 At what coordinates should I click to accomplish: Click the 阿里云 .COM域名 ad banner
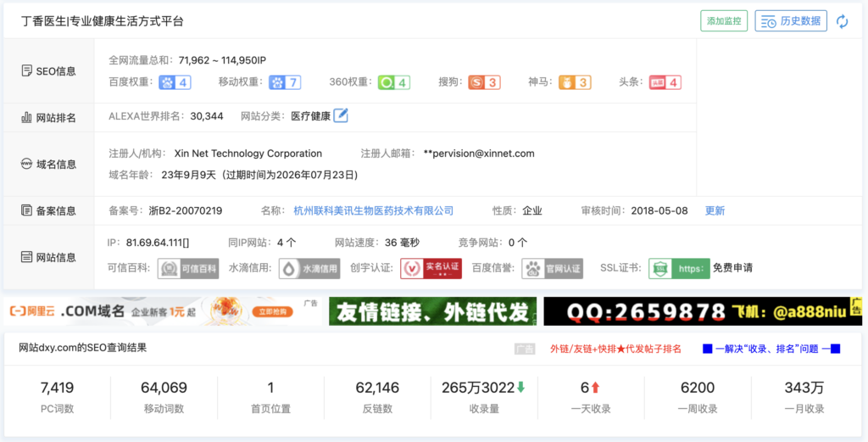(162, 311)
